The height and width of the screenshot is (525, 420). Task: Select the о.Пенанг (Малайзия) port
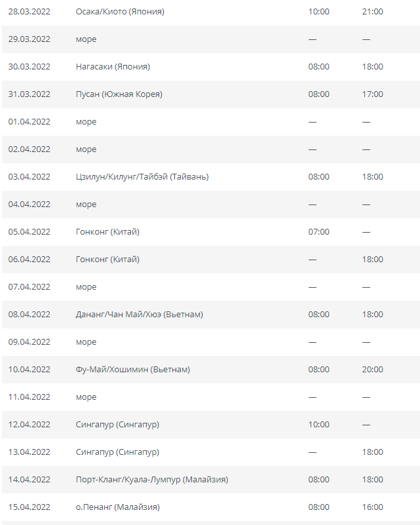[x=118, y=507]
